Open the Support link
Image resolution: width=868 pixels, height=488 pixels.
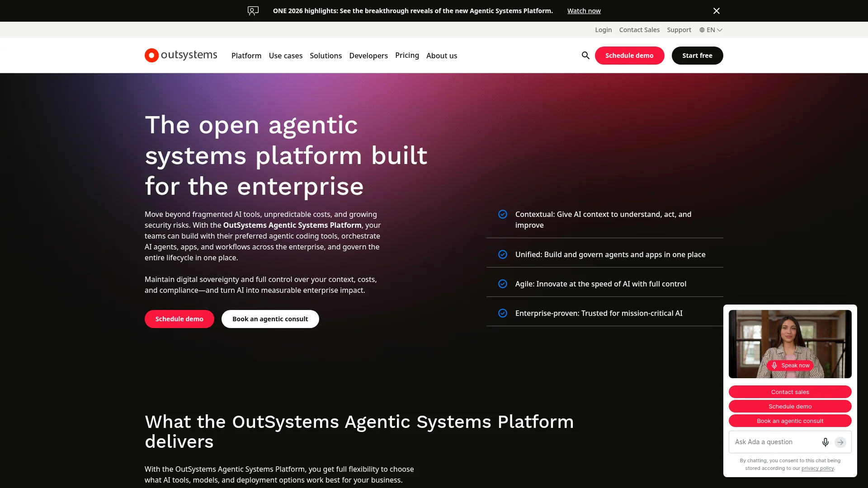coord(679,30)
